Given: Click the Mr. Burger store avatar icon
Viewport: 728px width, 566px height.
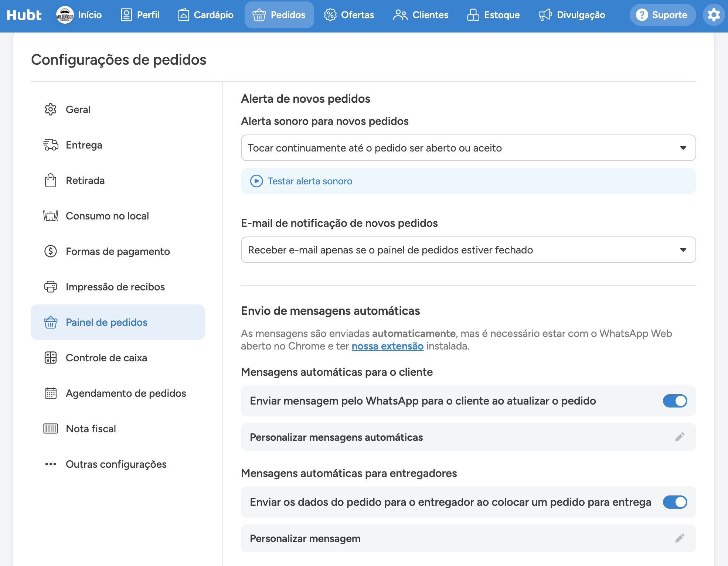Looking at the screenshot, I should click(65, 15).
